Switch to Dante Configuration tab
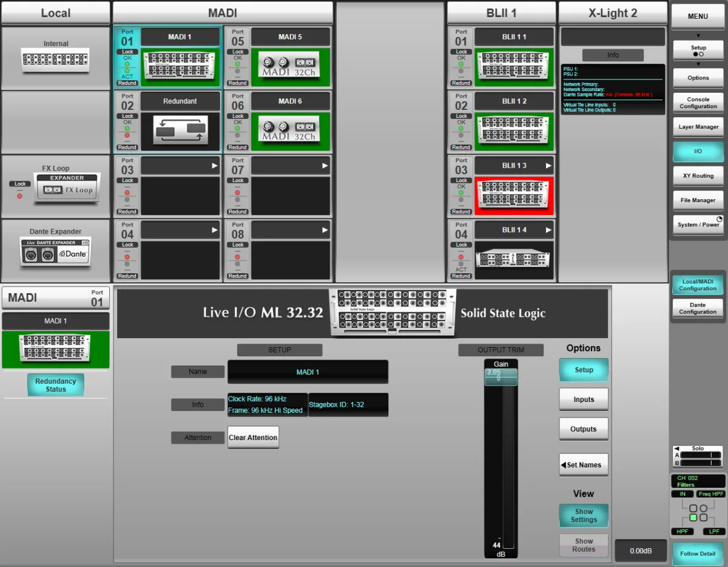Image resolution: width=728 pixels, height=567 pixels. (x=698, y=308)
